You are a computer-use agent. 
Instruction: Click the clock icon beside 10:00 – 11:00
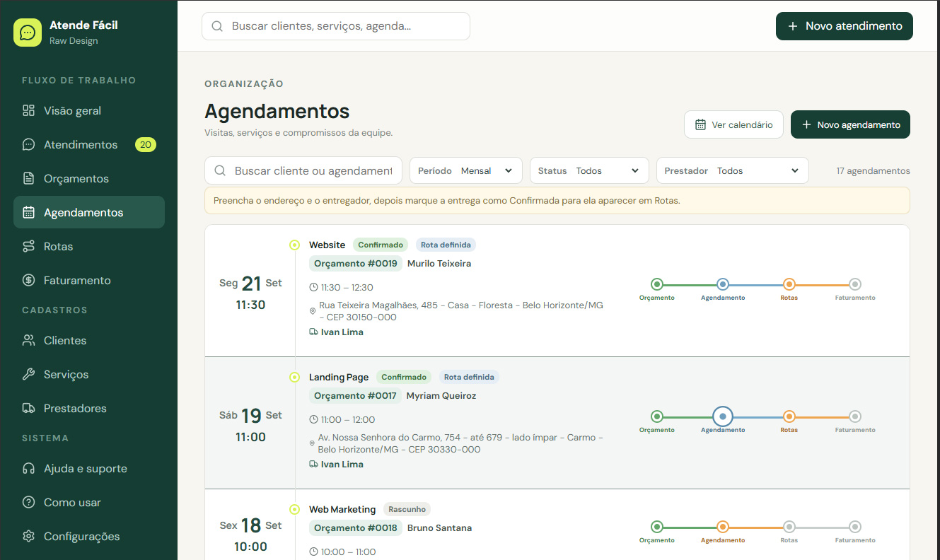point(314,552)
